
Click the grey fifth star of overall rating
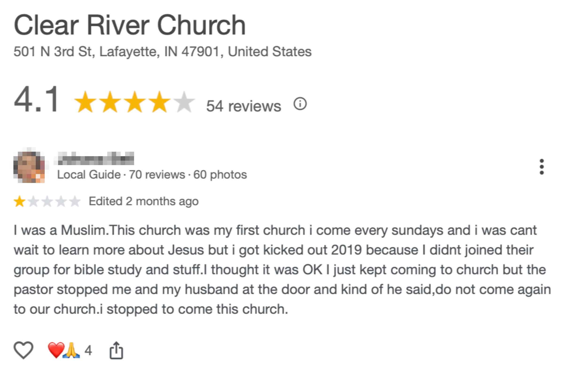point(184,102)
